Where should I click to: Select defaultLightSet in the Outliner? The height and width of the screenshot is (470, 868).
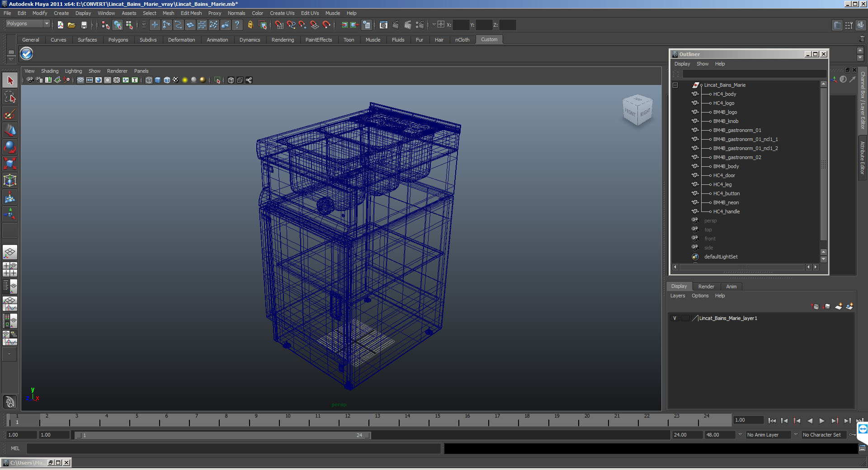tap(721, 257)
